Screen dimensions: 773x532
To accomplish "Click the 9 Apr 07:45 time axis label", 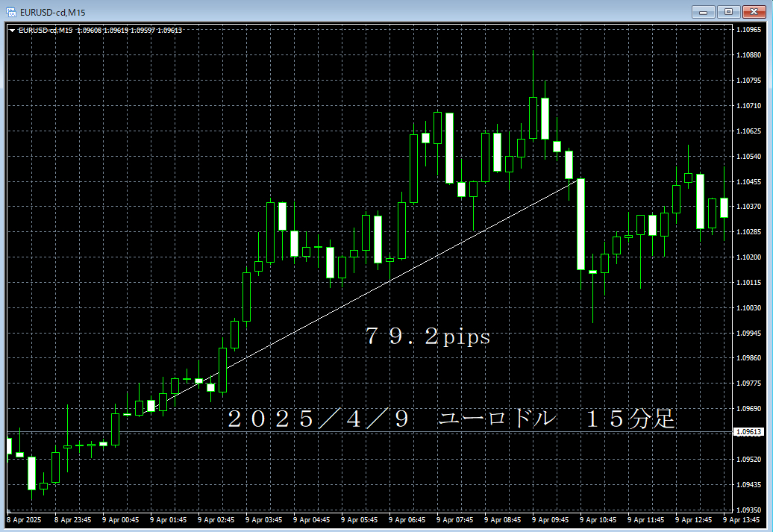I will pos(454,520).
